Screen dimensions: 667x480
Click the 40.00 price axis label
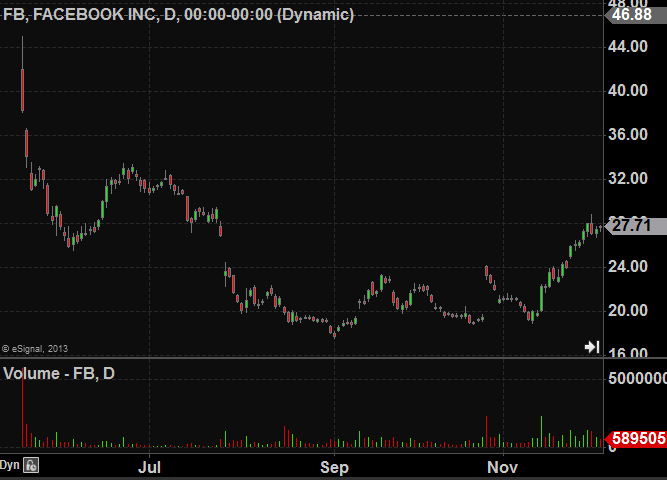[628, 90]
